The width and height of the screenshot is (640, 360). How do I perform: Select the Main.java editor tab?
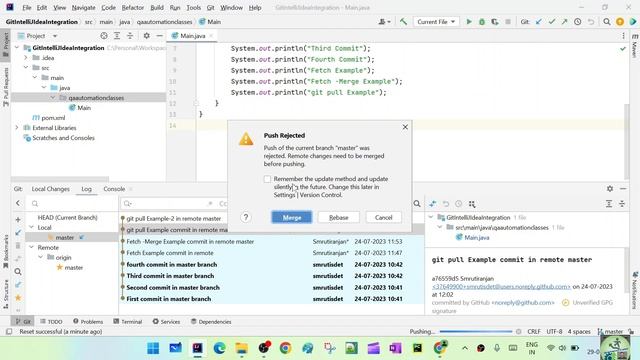pos(192,36)
